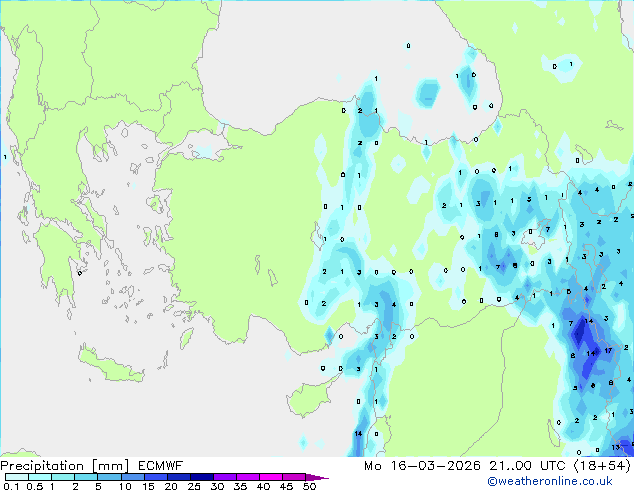Click the 45–50 mm legend swatch

294,477
